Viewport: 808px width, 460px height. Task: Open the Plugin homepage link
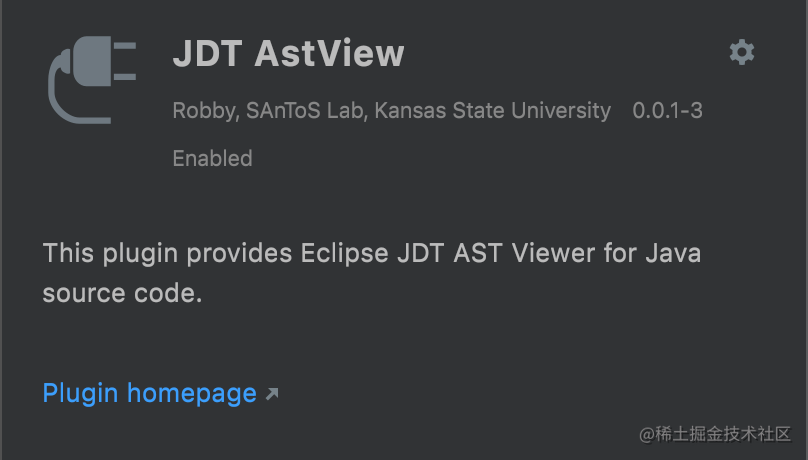[x=149, y=393]
